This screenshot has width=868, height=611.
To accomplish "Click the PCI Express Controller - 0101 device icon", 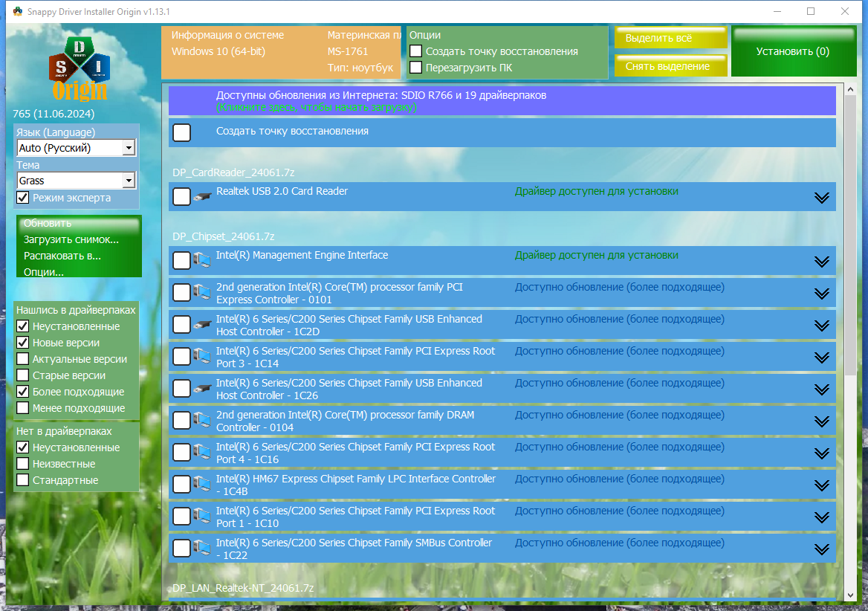I will (202, 292).
